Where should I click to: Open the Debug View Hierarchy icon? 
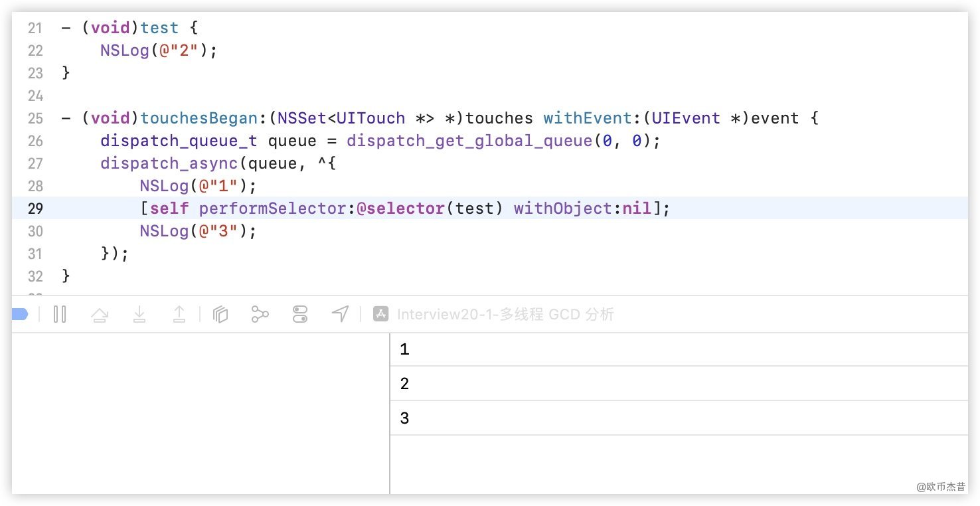220,314
